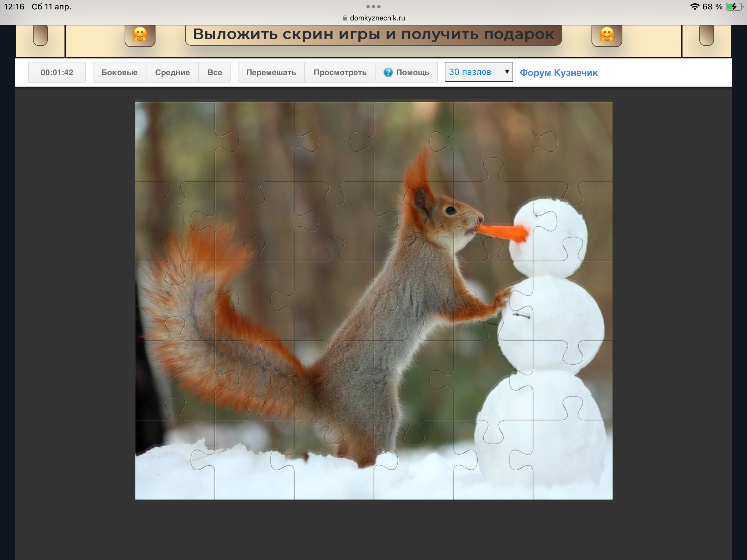Click the dropdown arrow on piece selector

507,72
